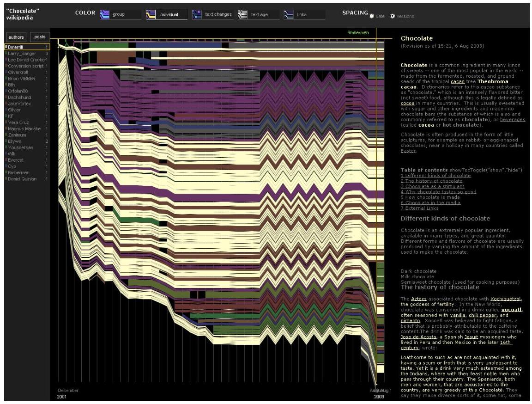532x404 pixels.
Task: Switch to the authors tab
Action: [16, 37]
